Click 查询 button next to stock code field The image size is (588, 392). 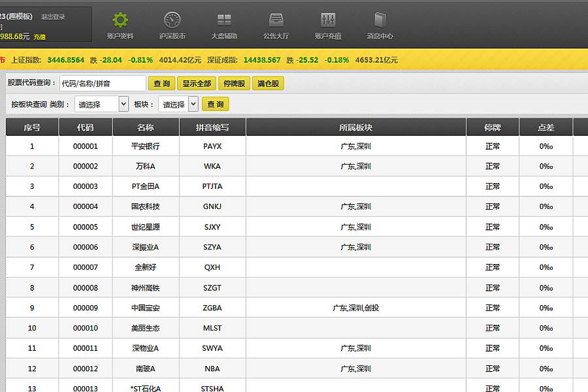(162, 84)
